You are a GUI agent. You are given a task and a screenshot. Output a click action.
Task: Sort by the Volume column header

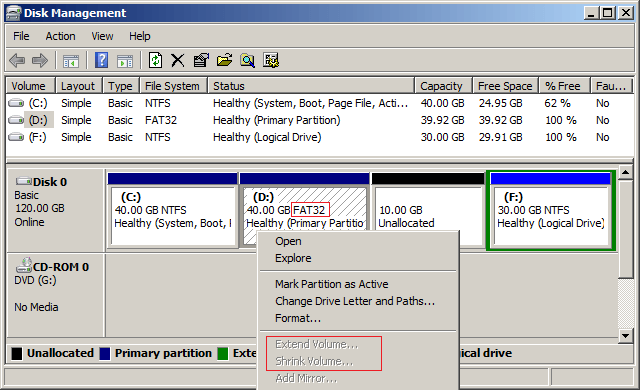coord(31,86)
